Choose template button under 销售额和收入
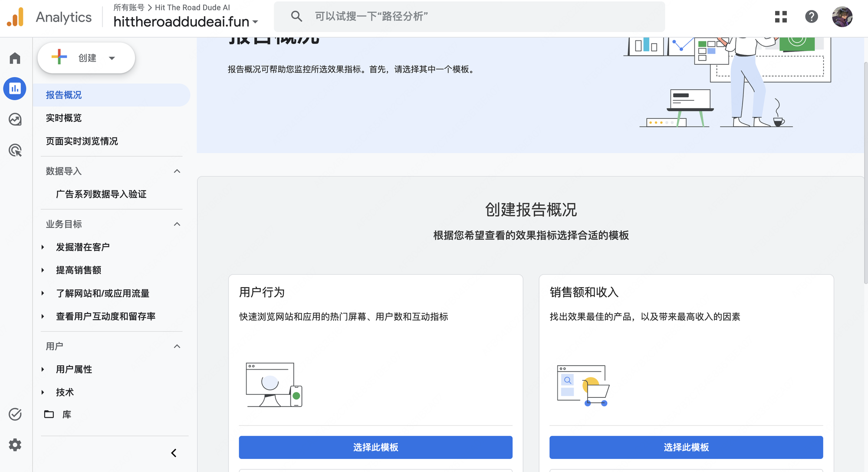Image resolution: width=868 pixels, height=472 pixels. [686, 447]
